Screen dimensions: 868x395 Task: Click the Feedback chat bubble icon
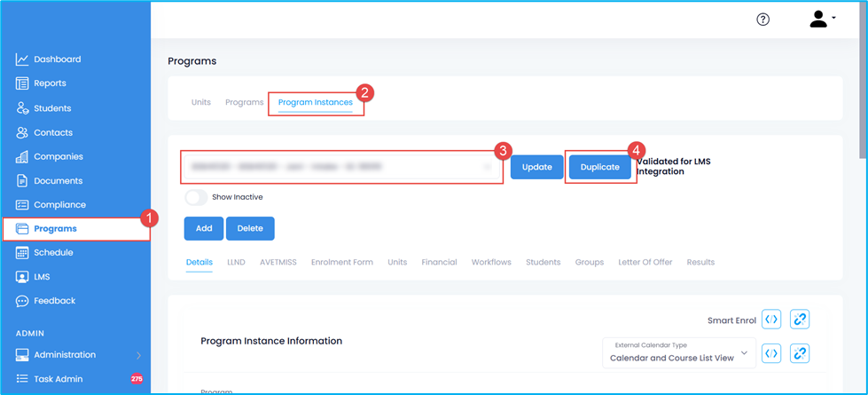22,301
